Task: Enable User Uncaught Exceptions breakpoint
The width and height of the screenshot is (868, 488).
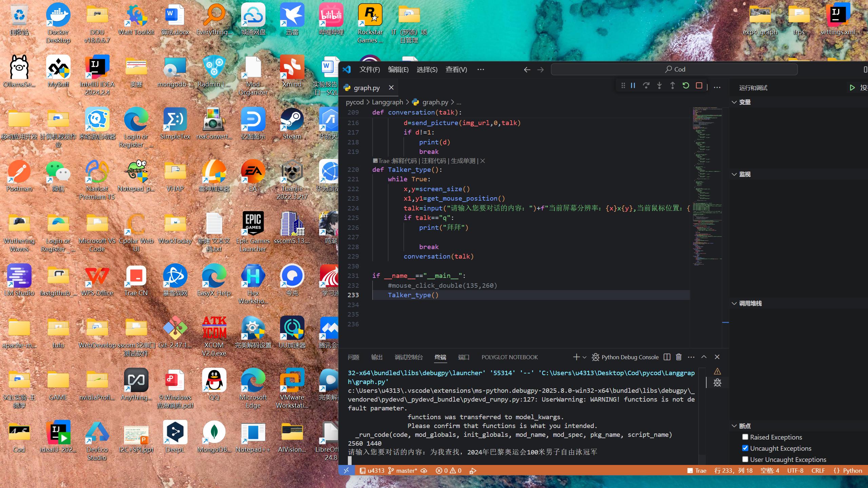Action: click(x=745, y=459)
